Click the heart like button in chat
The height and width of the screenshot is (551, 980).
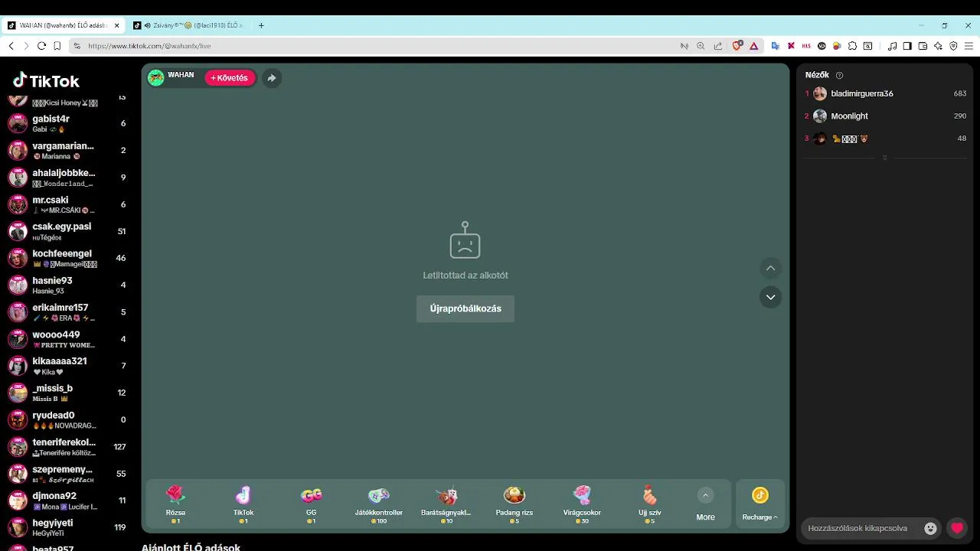click(957, 528)
